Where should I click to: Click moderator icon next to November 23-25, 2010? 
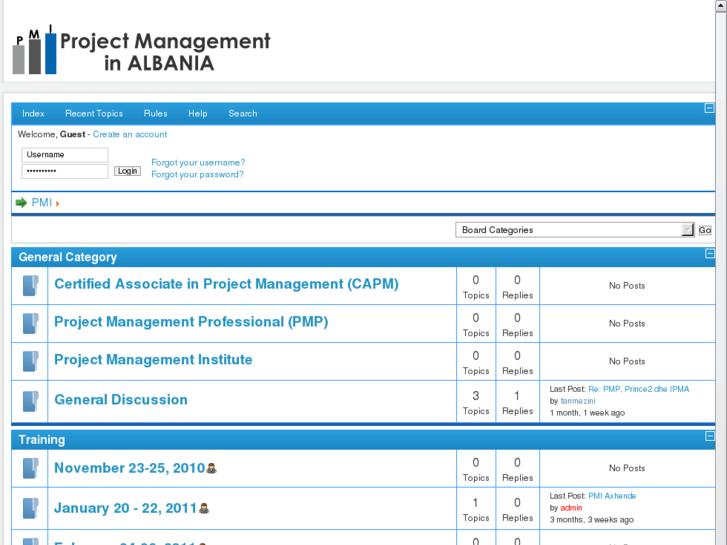(x=211, y=468)
